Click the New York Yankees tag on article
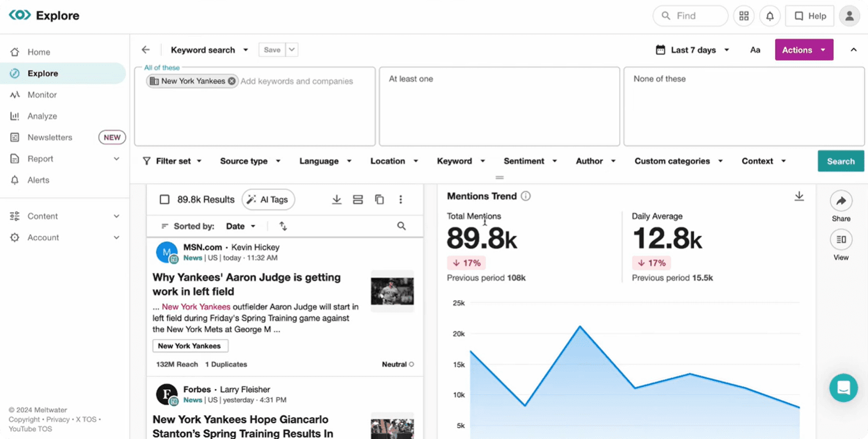 pos(190,346)
